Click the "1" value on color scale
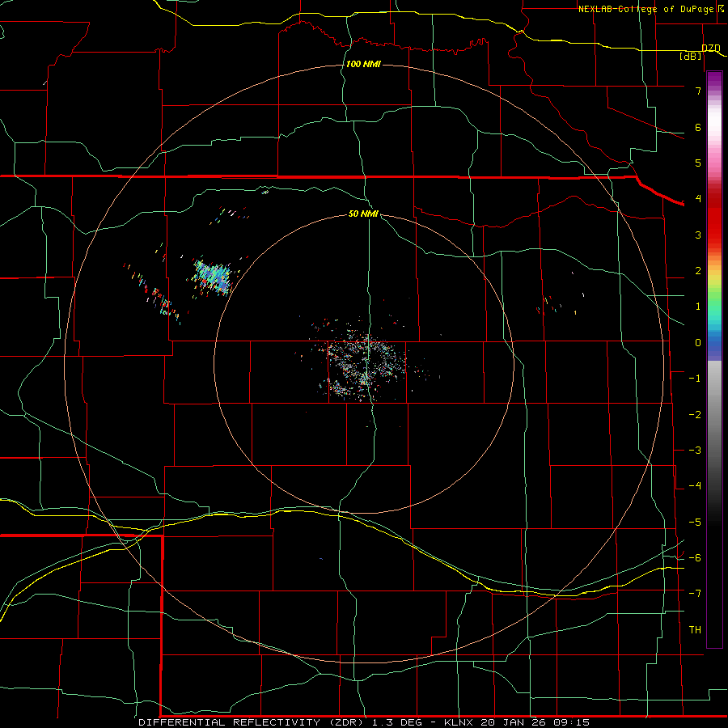 point(698,307)
